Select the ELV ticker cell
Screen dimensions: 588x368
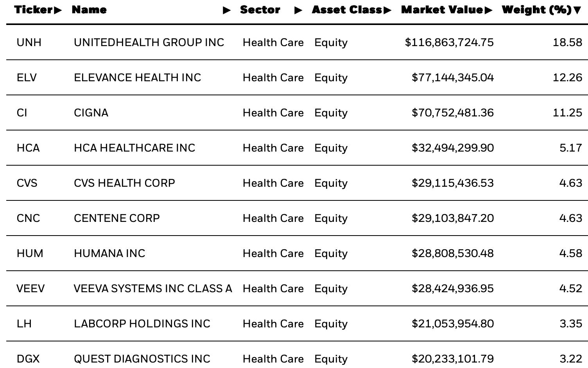(27, 77)
